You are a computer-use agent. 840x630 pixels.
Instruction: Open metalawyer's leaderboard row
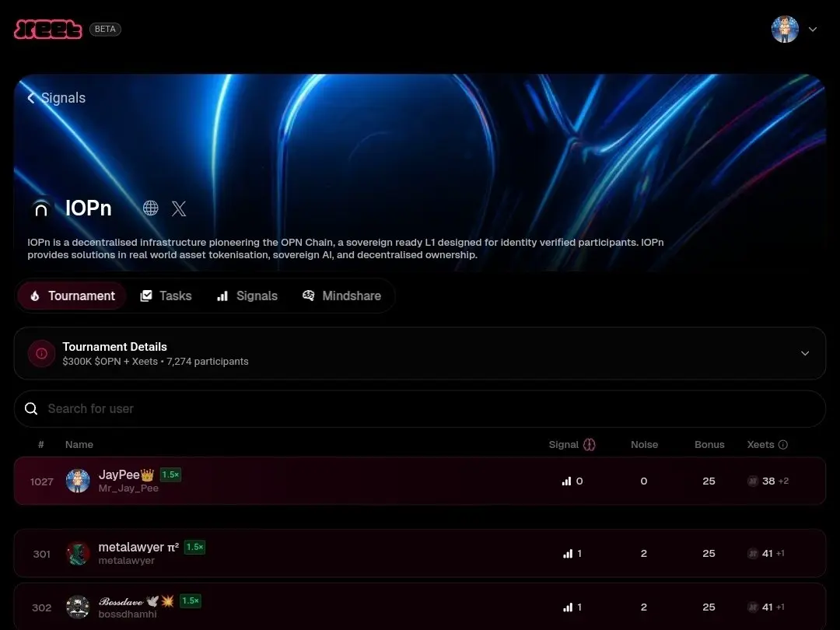(x=419, y=554)
